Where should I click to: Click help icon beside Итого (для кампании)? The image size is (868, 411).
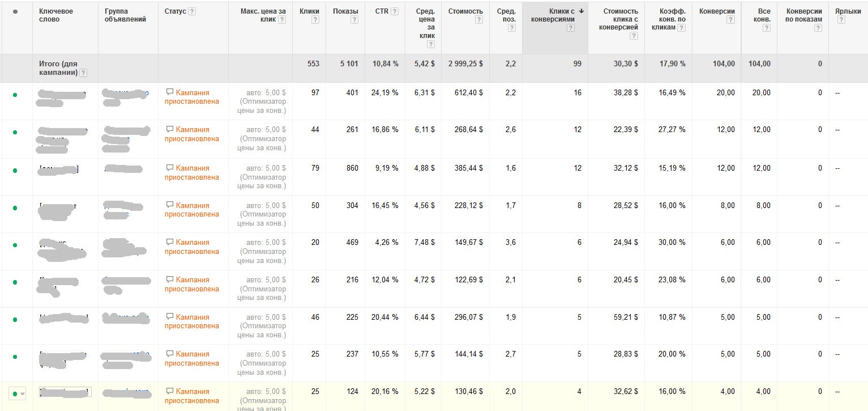(x=83, y=73)
